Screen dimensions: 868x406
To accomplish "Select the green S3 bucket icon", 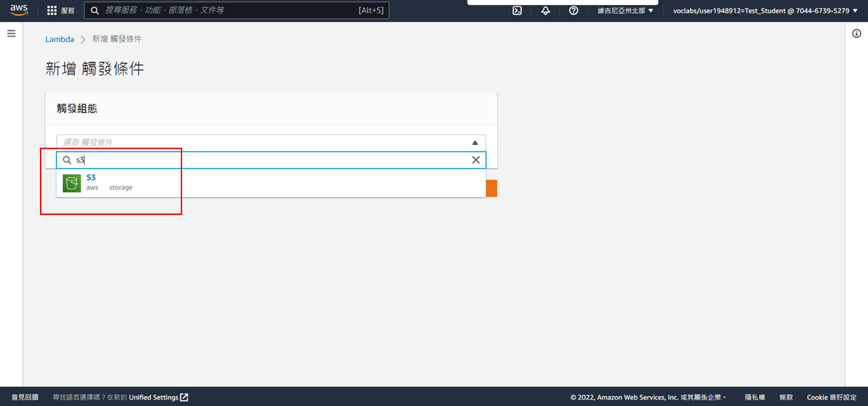I will click(x=71, y=183).
